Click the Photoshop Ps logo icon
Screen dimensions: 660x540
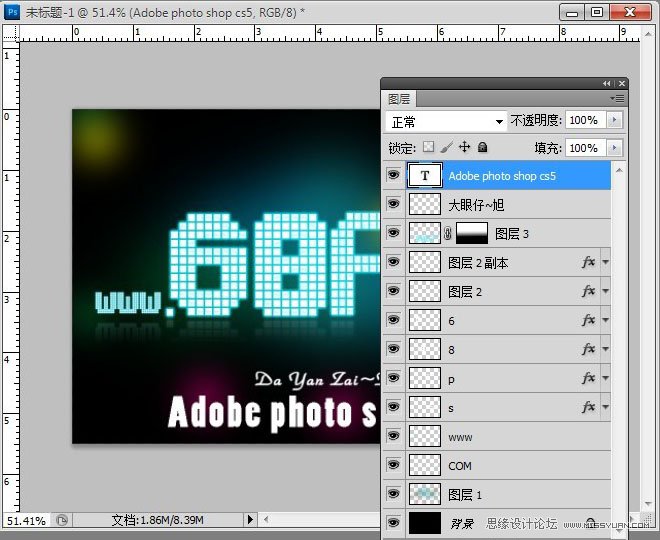(x=13, y=12)
